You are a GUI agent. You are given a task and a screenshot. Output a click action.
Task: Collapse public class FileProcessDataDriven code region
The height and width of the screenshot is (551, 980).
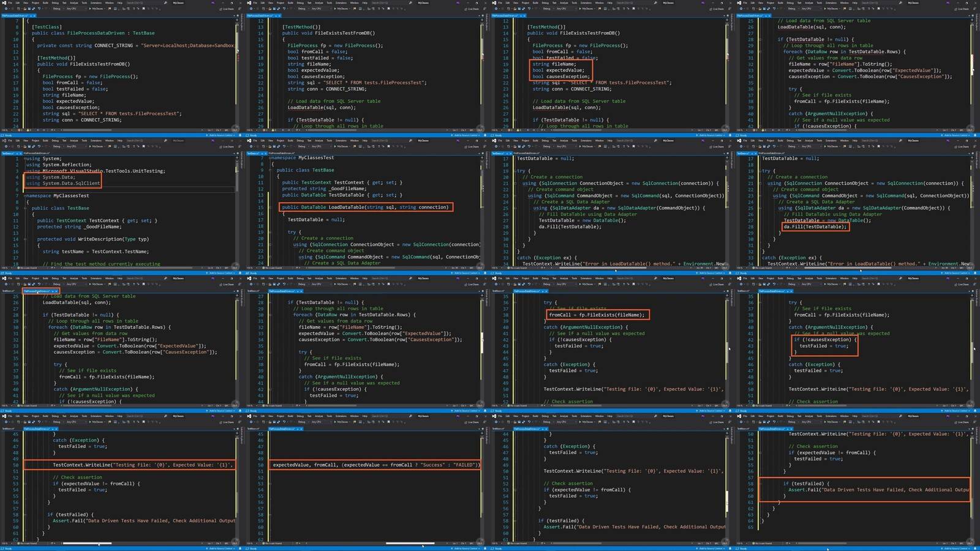click(x=25, y=33)
